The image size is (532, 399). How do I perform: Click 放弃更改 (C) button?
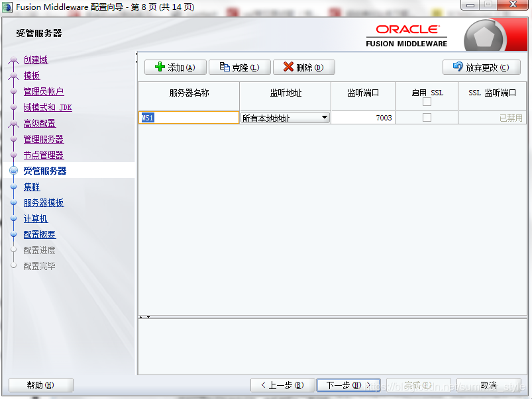tap(482, 67)
